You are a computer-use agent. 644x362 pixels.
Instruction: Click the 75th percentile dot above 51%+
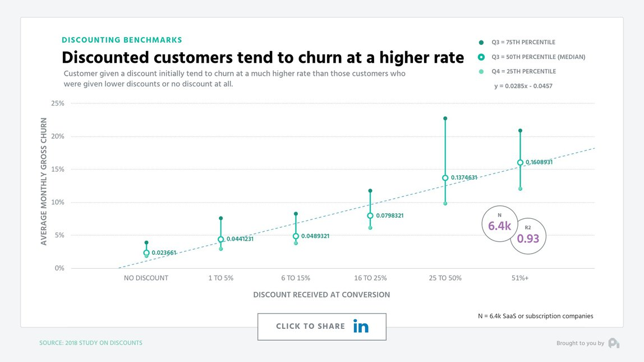pyautogui.click(x=519, y=130)
